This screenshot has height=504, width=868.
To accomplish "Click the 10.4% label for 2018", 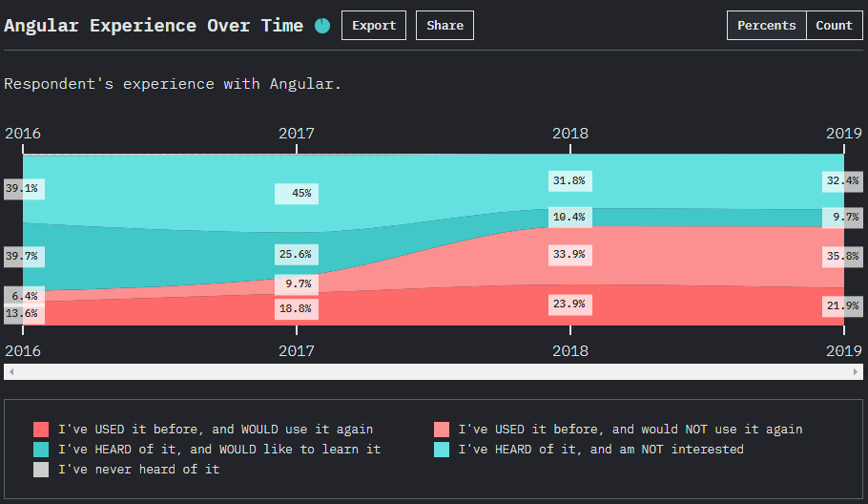I will point(570,217).
